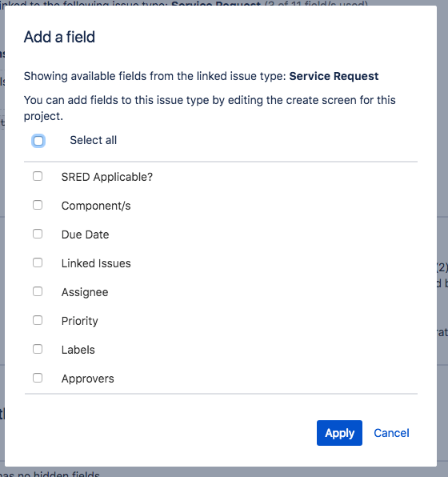
Task: Cancel the Add a field dialog
Action: tap(391, 433)
